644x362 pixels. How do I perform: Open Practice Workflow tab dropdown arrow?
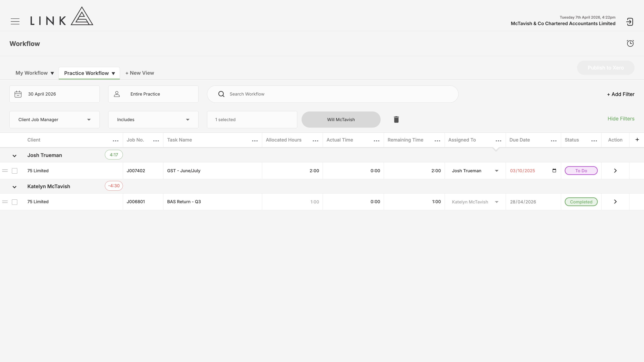[113, 74]
